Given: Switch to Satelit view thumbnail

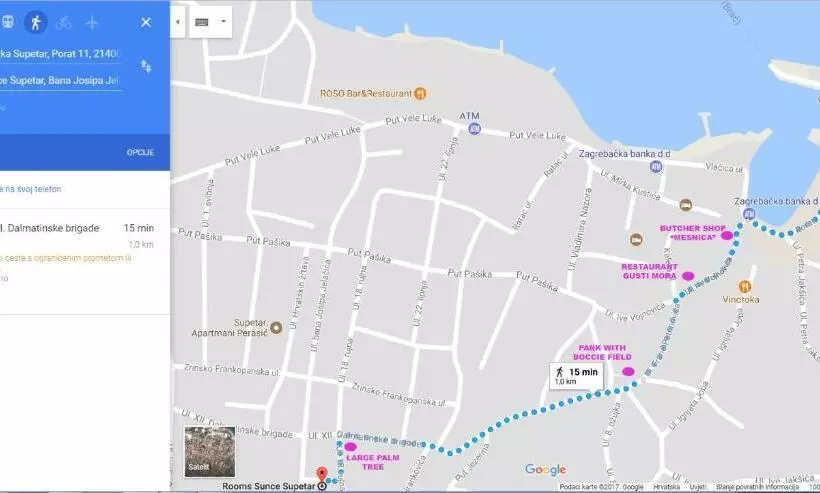Looking at the screenshot, I should [209, 452].
